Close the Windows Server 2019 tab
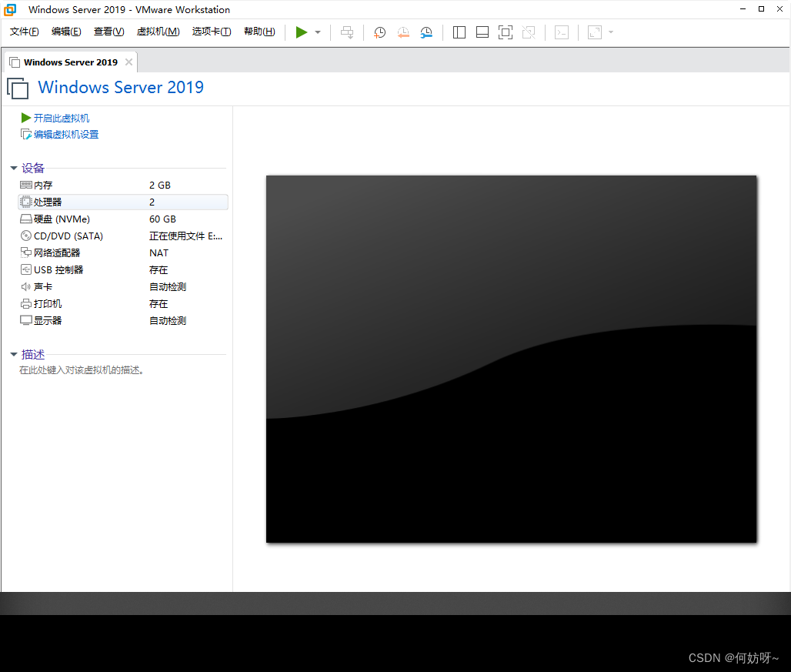The width and height of the screenshot is (791, 672). pyautogui.click(x=129, y=62)
